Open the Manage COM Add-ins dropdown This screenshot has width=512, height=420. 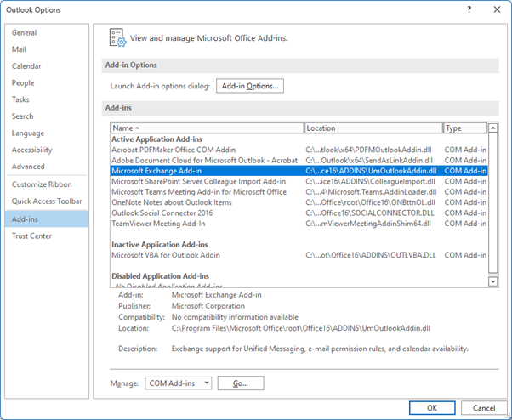[179, 383]
